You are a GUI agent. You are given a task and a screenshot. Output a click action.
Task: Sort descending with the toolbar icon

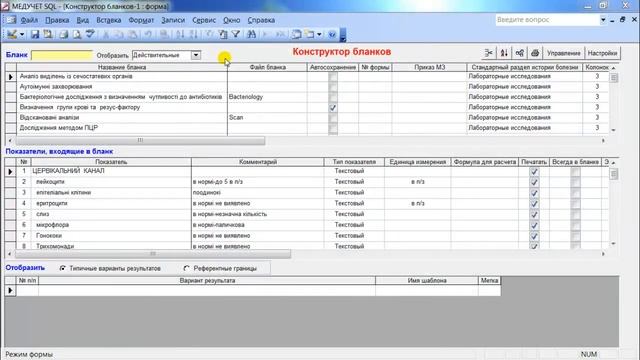(x=193, y=35)
